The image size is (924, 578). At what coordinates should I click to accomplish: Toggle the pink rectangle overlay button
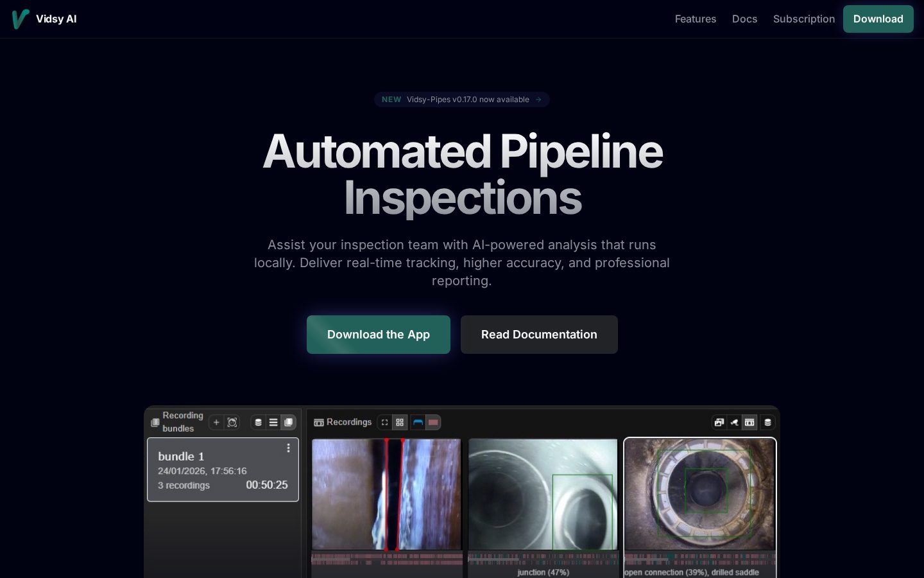point(434,423)
